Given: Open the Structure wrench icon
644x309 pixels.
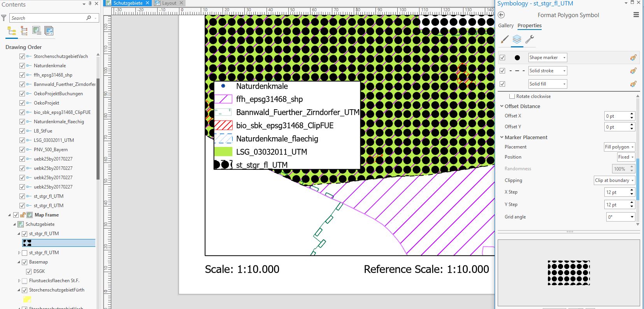Looking at the screenshot, I should (x=530, y=39).
